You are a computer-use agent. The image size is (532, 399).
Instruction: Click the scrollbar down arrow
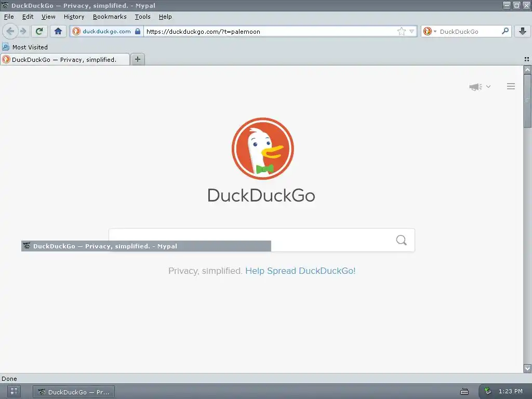tap(527, 368)
